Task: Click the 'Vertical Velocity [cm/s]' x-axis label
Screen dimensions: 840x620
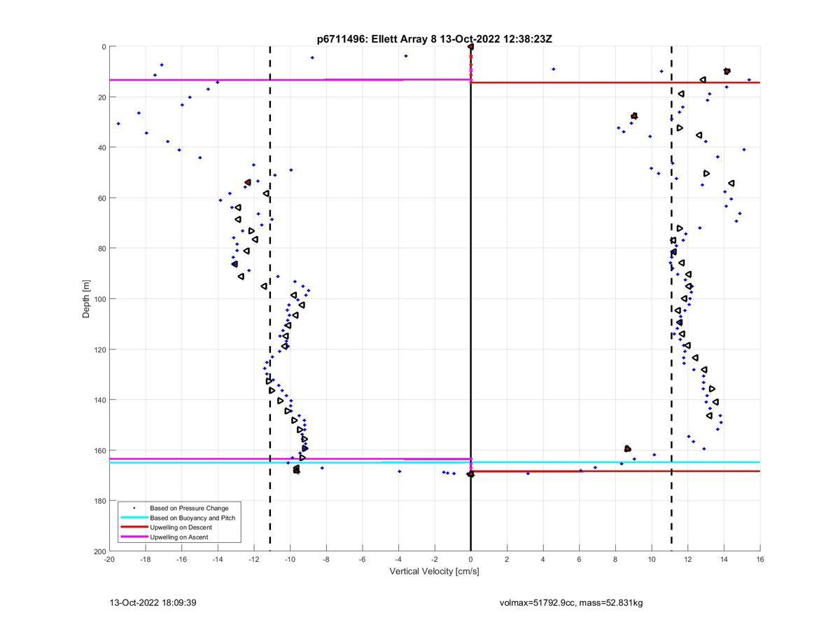Action: [434, 572]
